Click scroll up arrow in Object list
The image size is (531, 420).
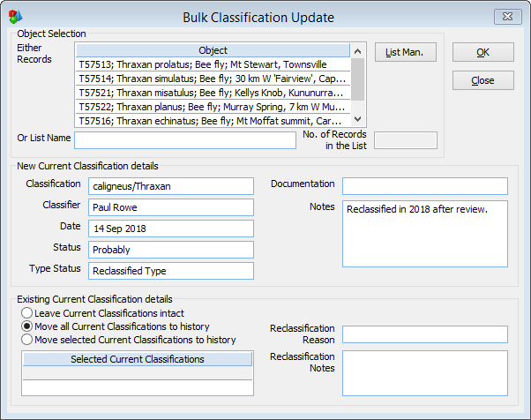click(x=357, y=51)
